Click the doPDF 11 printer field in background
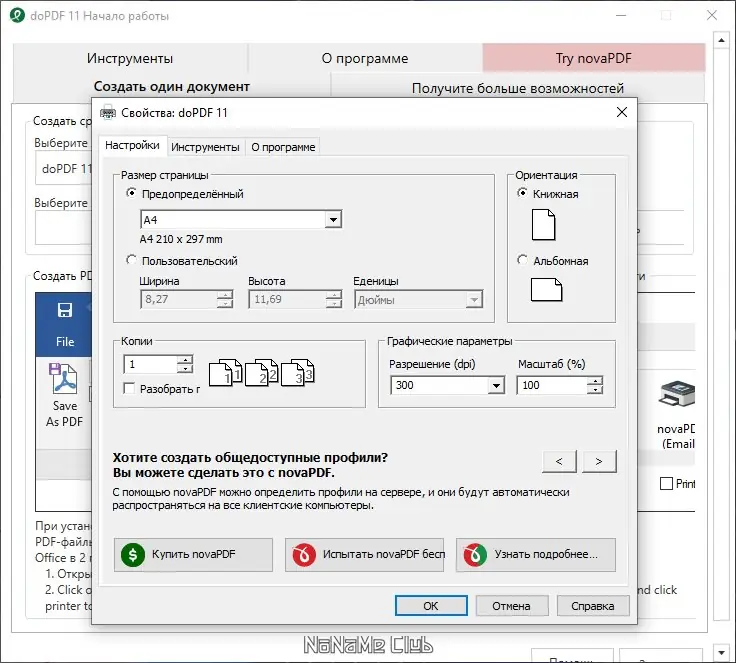The height and width of the screenshot is (663, 736). tap(63, 169)
